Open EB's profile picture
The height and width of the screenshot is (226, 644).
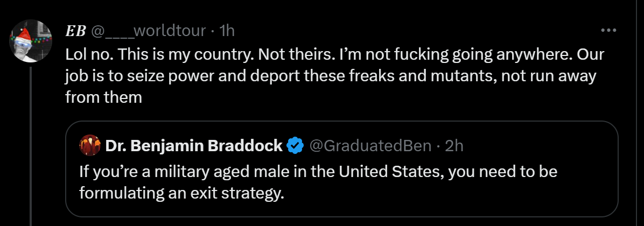pyautogui.click(x=31, y=41)
